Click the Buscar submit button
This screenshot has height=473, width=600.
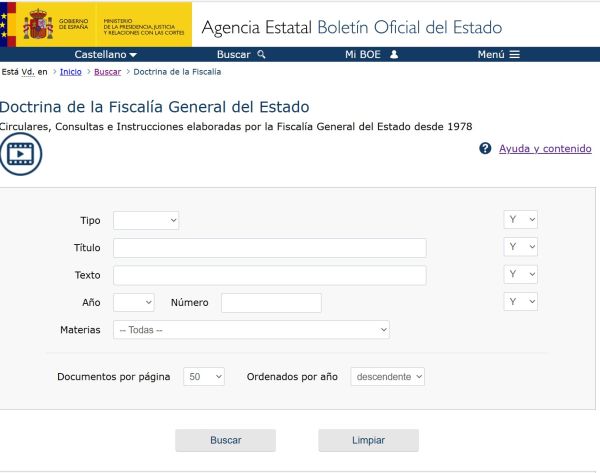tap(225, 440)
